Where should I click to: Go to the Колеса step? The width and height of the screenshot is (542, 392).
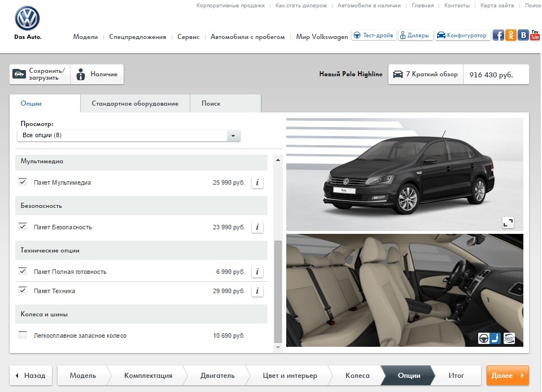[357, 376]
